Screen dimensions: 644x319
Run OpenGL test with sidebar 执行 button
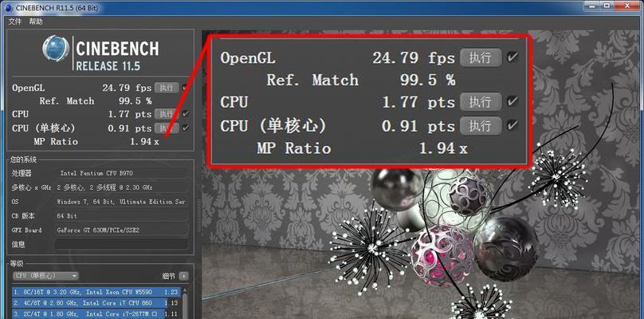(167, 88)
